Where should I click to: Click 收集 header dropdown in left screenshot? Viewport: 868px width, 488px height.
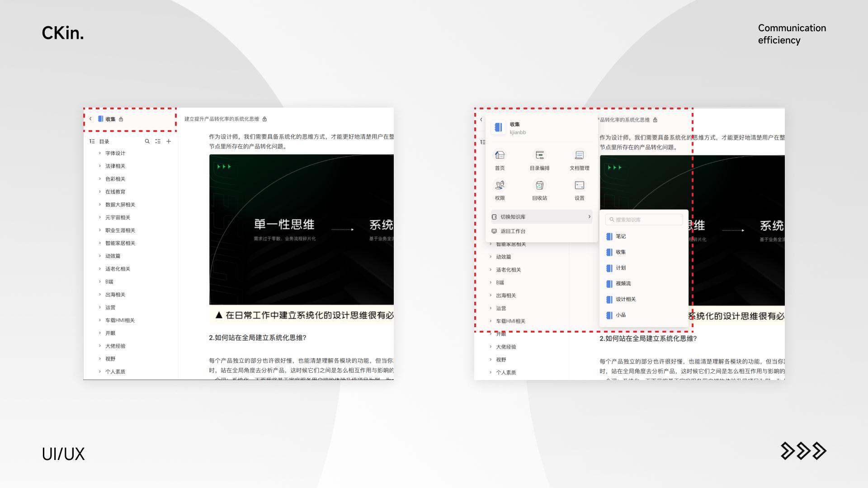tap(111, 119)
